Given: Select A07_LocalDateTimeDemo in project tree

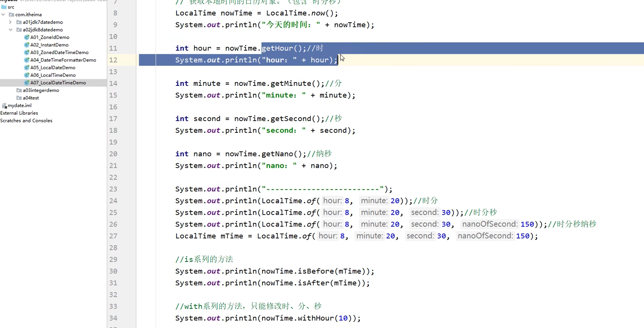Looking at the screenshot, I should (x=58, y=82).
